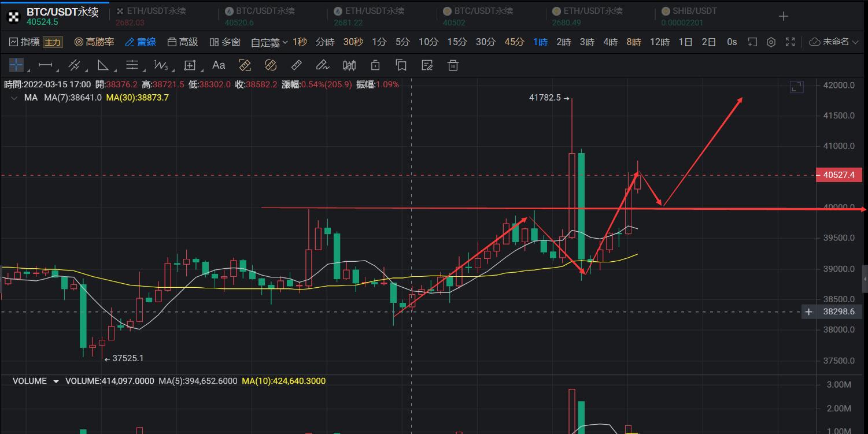This screenshot has height=434, width=868.
Task: Switch to the 15分 timeframe
Action: (457, 42)
